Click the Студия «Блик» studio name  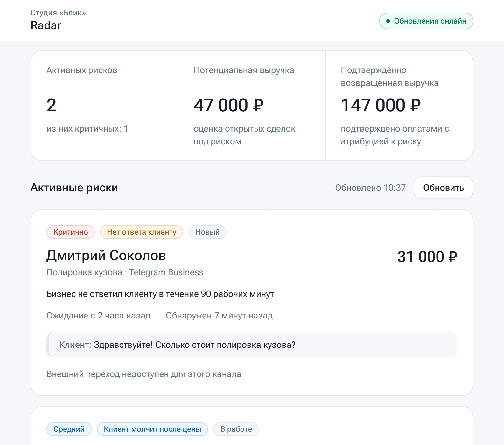(58, 13)
